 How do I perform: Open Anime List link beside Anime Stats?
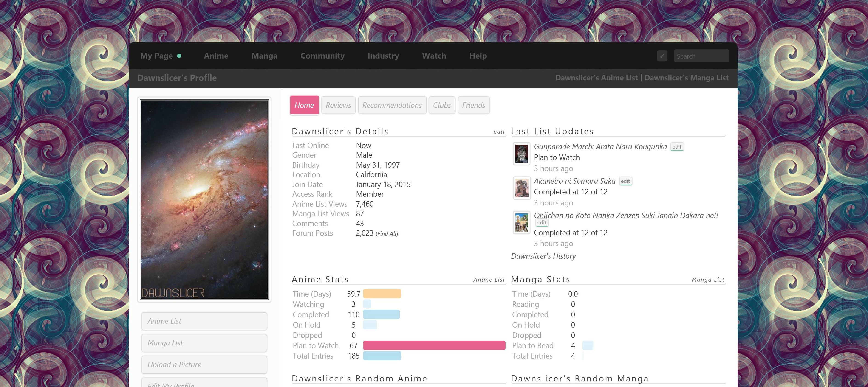tap(489, 280)
